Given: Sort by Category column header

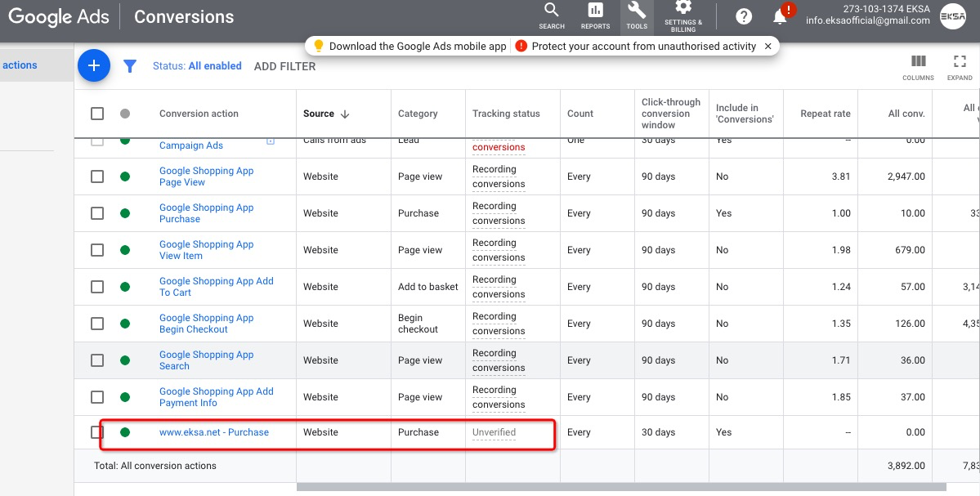Looking at the screenshot, I should [x=418, y=114].
